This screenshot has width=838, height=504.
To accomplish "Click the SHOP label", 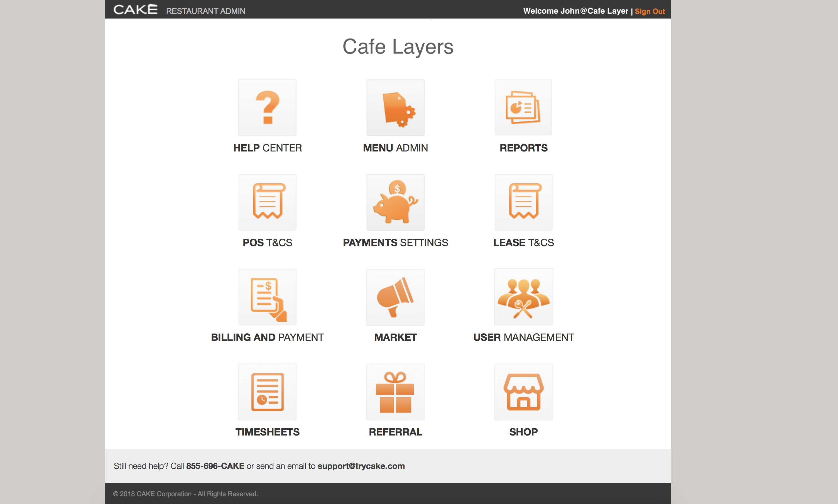I will tap(523, 432).
